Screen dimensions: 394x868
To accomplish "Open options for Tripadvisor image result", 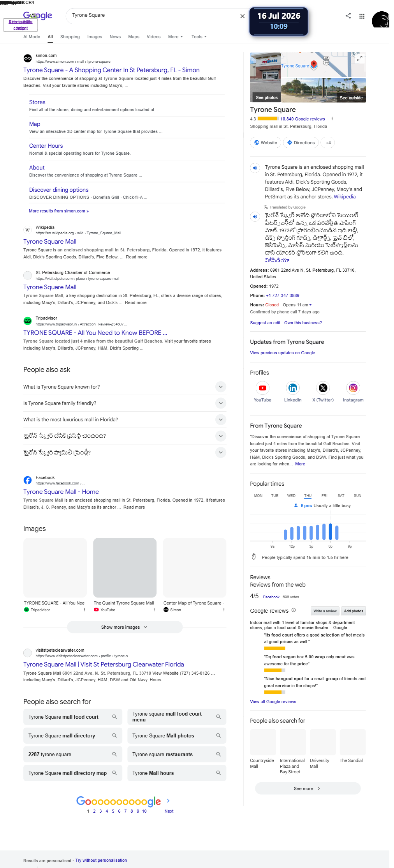I will pos(84,610).
